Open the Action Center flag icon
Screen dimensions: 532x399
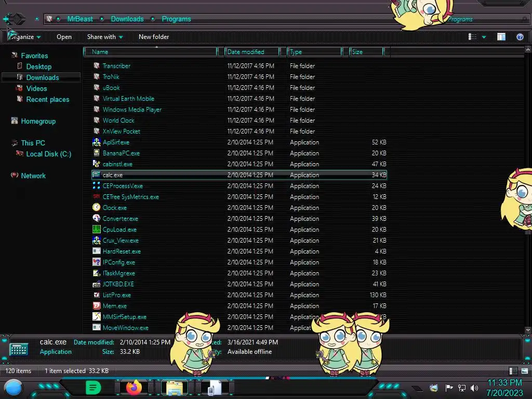pyautogui.click(x=449, y=388)
